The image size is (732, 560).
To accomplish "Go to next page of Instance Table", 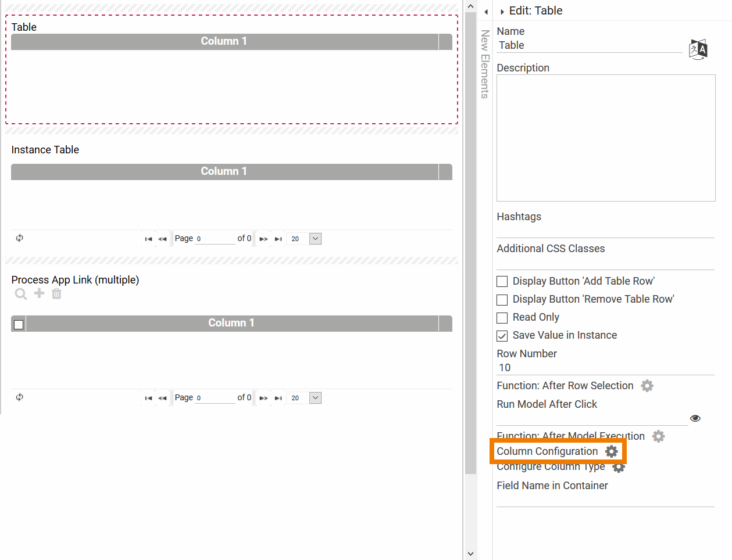I will point(263,239).
